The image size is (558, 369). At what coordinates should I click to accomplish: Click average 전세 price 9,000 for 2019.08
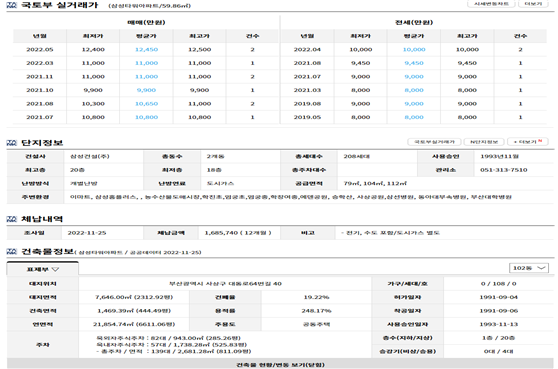(x=414, y=104)
